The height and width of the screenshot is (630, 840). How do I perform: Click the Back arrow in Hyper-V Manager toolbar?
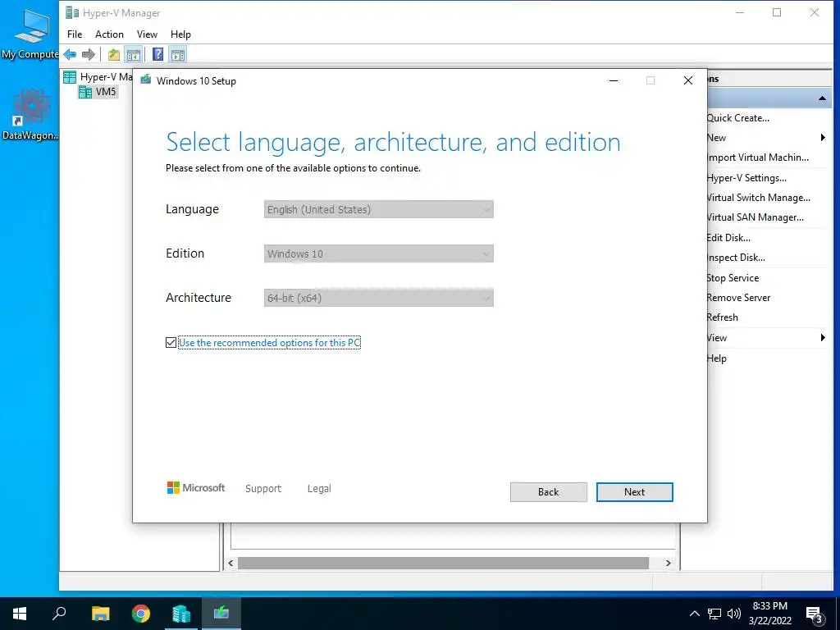(x=70, y=54)
